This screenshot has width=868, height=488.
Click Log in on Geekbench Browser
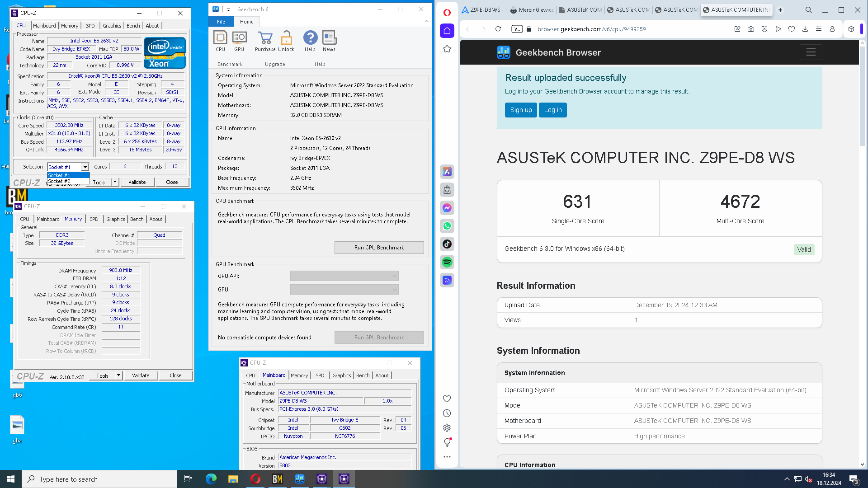click(x=553, y=110)
